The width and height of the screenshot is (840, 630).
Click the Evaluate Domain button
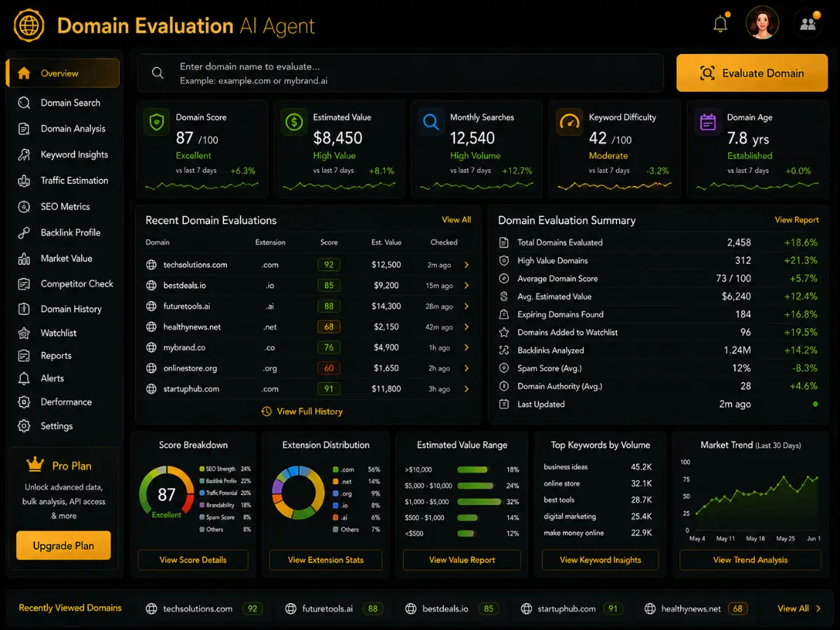752,73
